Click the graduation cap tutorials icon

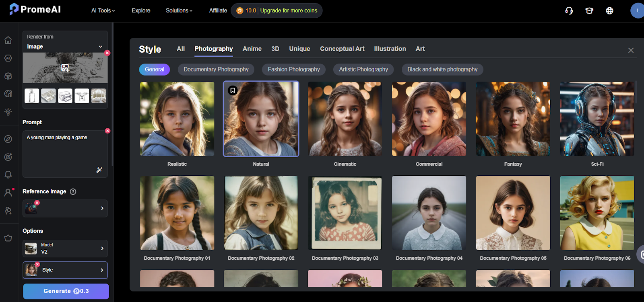[x=589, y=11]
